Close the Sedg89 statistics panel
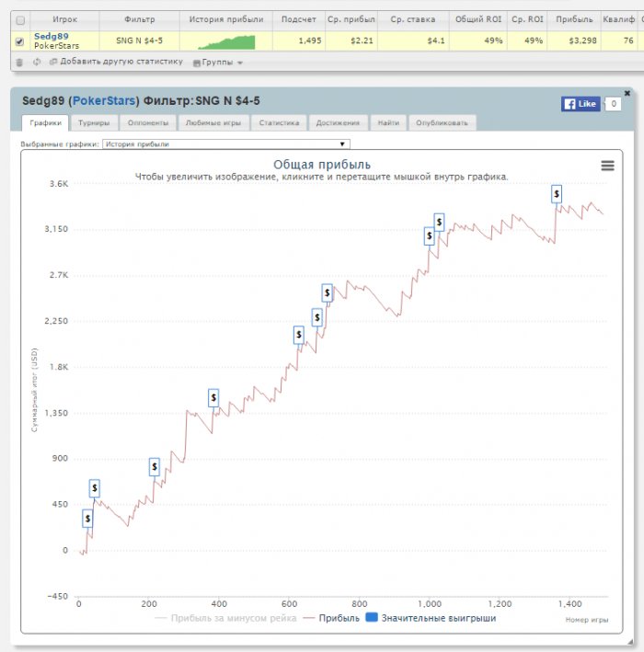 (x=627, y=93)
